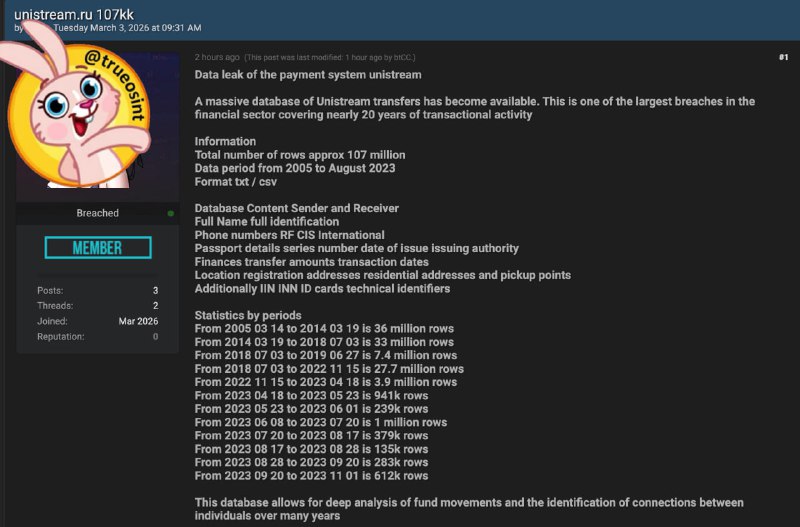Click the Reputation value 0

[155, 337]
